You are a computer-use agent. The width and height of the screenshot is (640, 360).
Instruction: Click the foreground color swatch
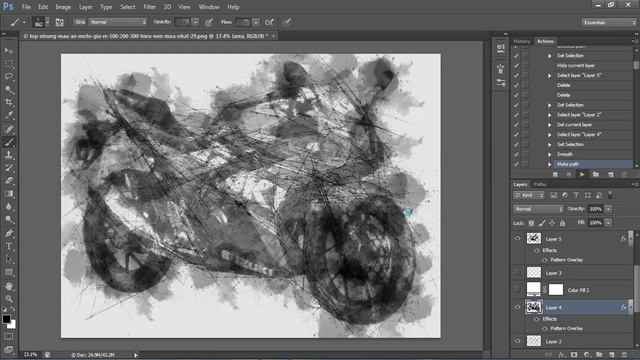click(x=6, y=319)
